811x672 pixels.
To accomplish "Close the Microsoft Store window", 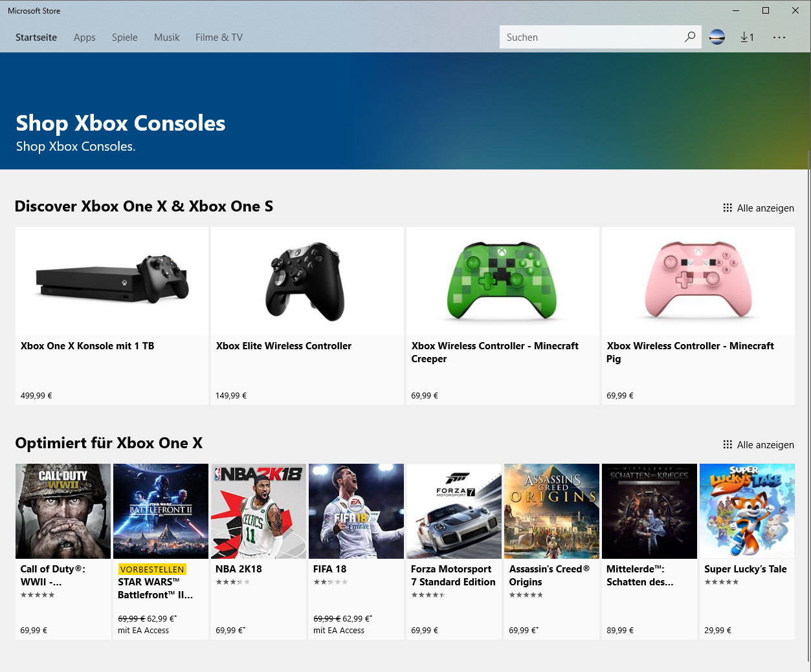I will (x=795, y=10).
